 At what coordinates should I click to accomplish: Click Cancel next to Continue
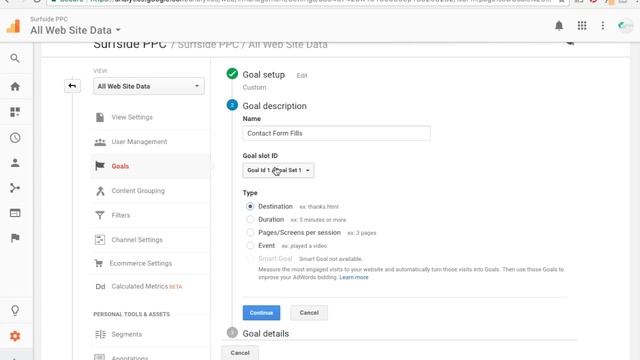pos(309,313)
